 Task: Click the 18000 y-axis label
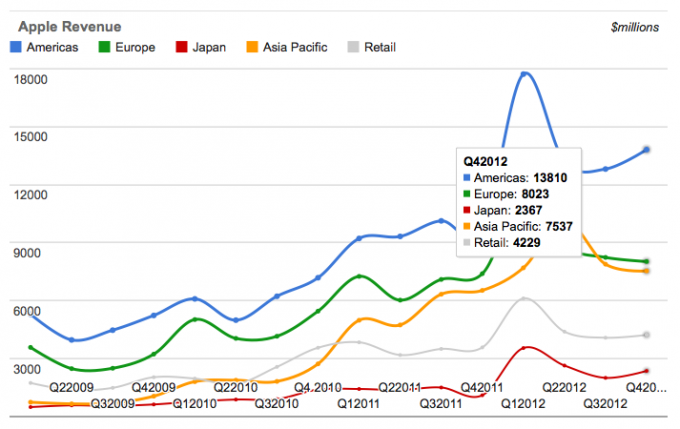tap(30, 79)
